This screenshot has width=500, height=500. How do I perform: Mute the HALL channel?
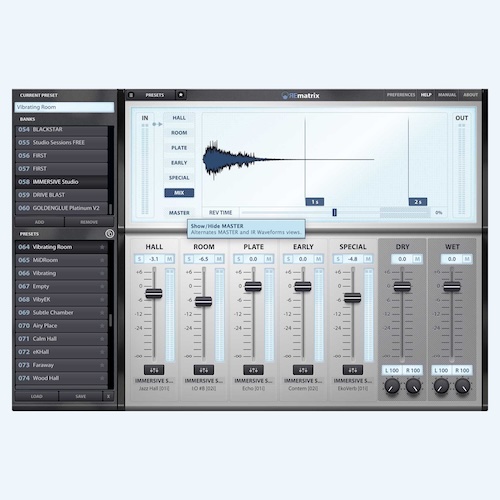169,259
